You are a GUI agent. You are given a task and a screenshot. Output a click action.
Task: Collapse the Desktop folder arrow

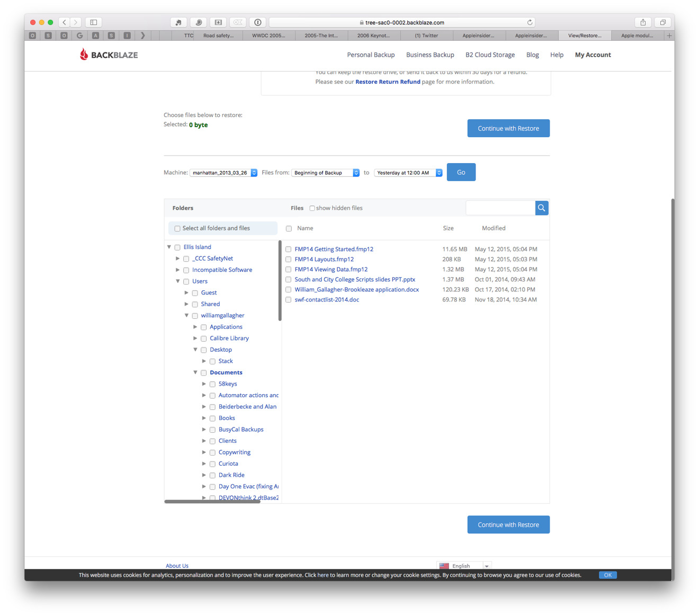click(195, 350)
